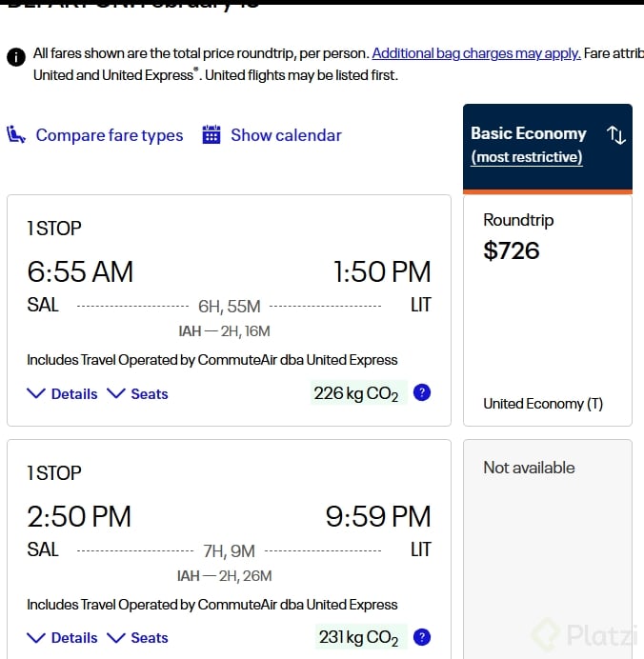Click the calendar icon next to Show calendar
The width and height of the screenshot is (644, 659).
coord(211,135)
